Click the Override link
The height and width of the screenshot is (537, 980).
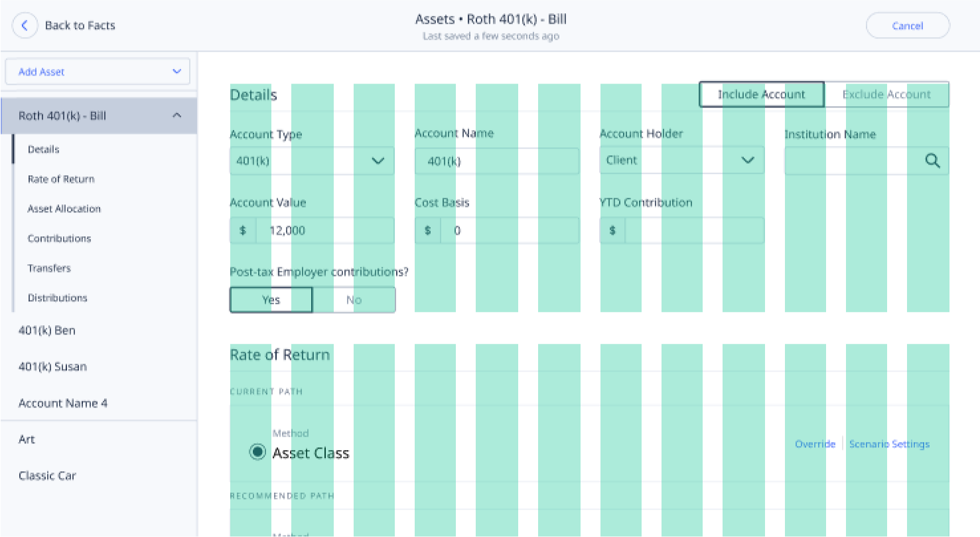click(x=815, y=444)
